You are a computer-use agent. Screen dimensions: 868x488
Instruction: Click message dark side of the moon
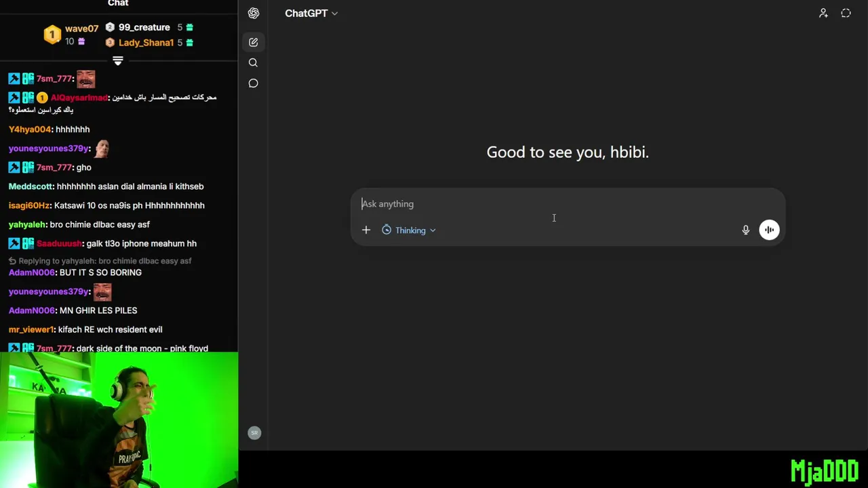click(142, 348)
